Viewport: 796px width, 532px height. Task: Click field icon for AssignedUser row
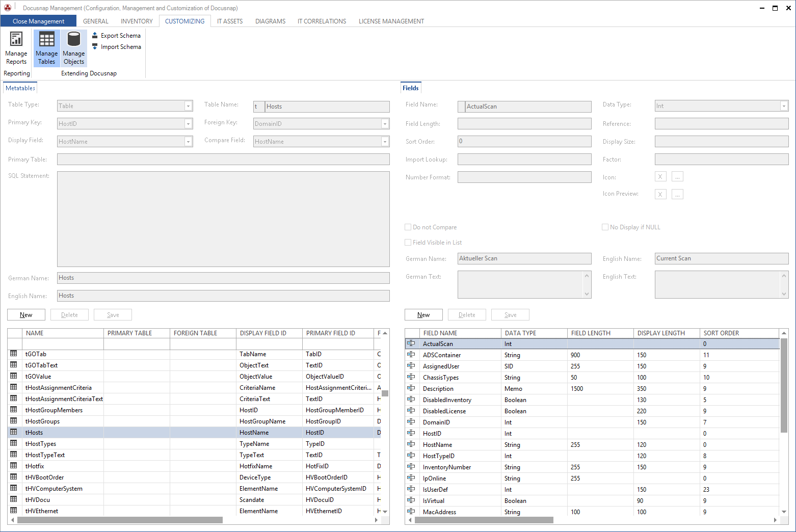point(411,366)
